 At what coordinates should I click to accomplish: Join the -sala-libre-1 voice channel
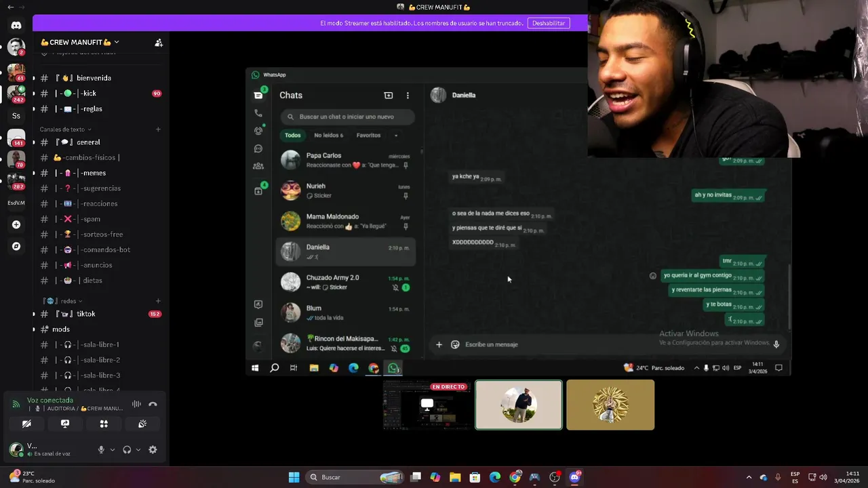[x=100, y=344]
